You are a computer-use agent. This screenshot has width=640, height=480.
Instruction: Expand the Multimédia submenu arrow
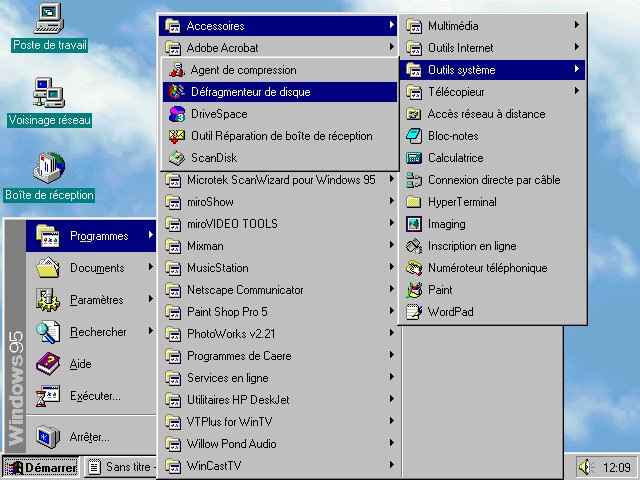576,25
